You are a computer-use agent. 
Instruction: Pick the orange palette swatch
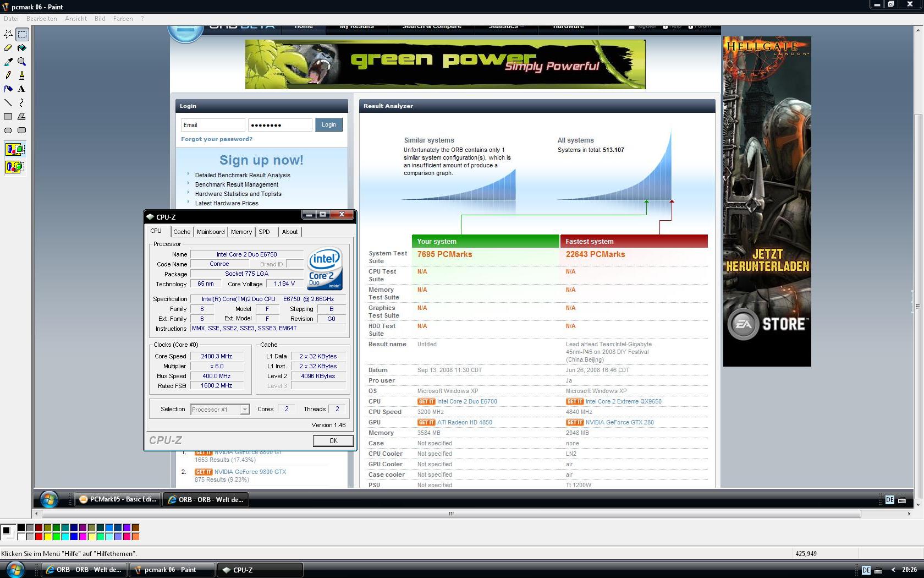136,537
